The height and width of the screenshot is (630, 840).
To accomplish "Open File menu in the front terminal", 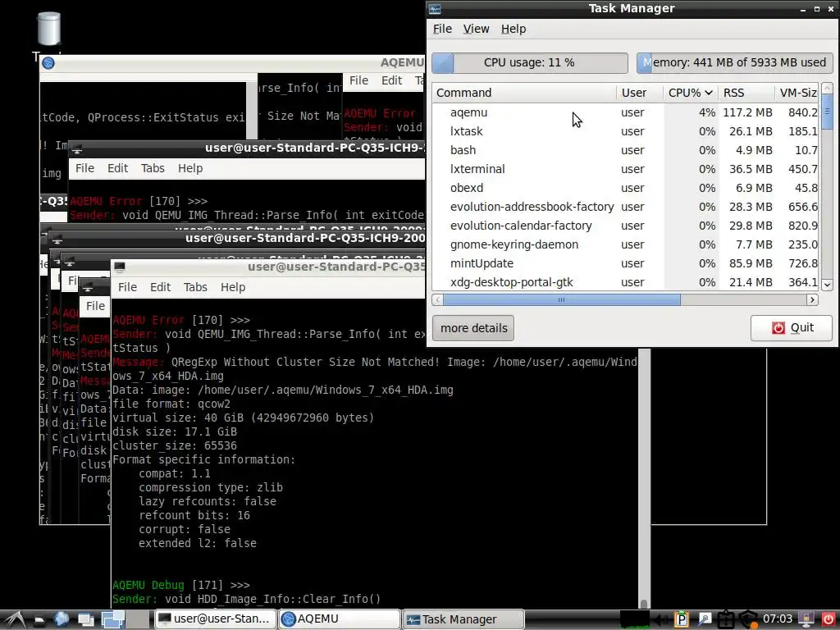I will click(127, 287).
